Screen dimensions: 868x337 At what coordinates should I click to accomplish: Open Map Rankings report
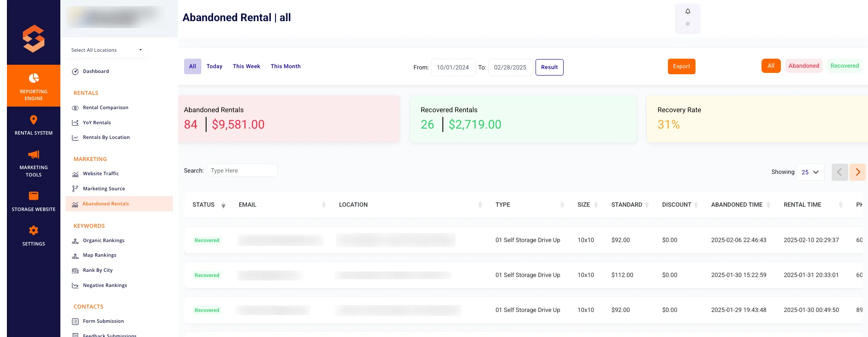[x=100, y=255]
